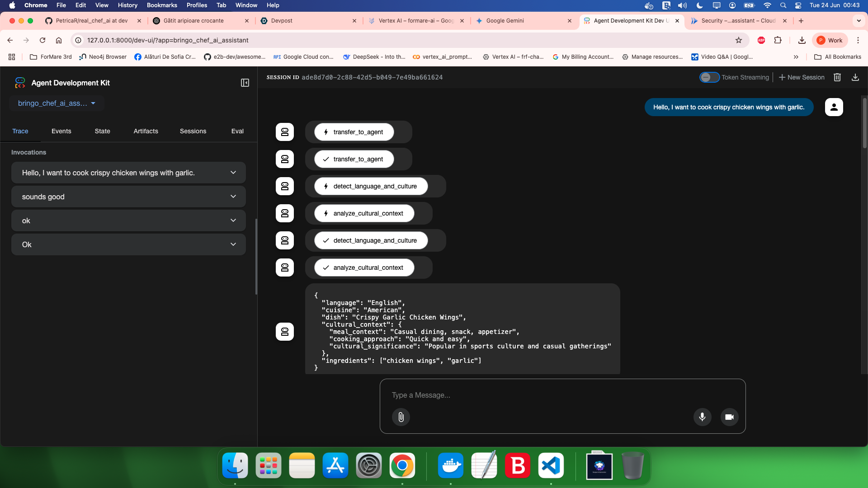The height and width of the screenshot is (488, 868).
Task: Delete session with trash icon
Action: coord(837,77)
